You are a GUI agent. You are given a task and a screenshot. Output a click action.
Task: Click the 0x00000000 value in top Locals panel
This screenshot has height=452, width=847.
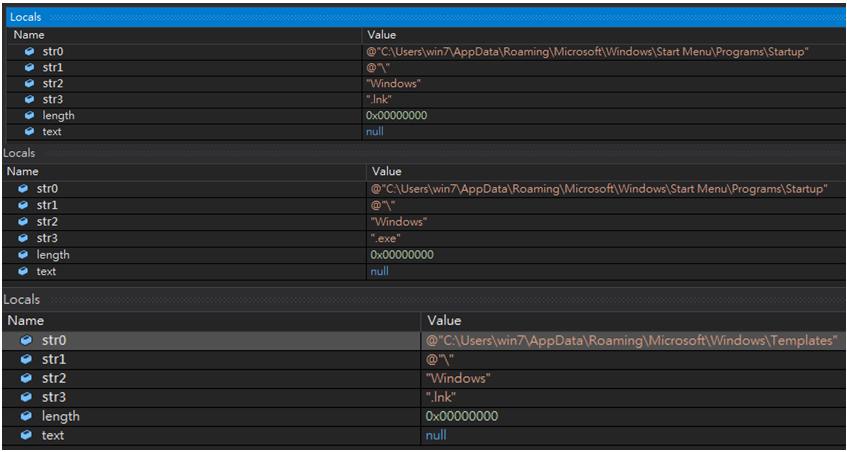(396, 116)
